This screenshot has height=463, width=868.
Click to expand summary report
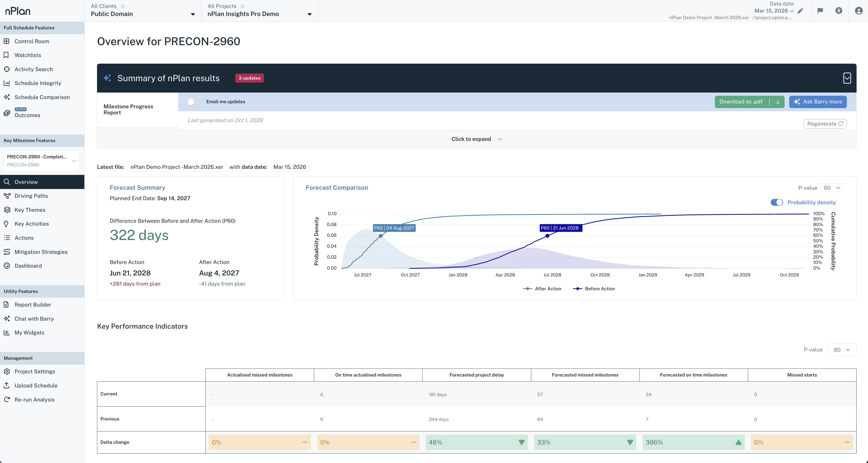pyautogui.click(x=477, y=139)
